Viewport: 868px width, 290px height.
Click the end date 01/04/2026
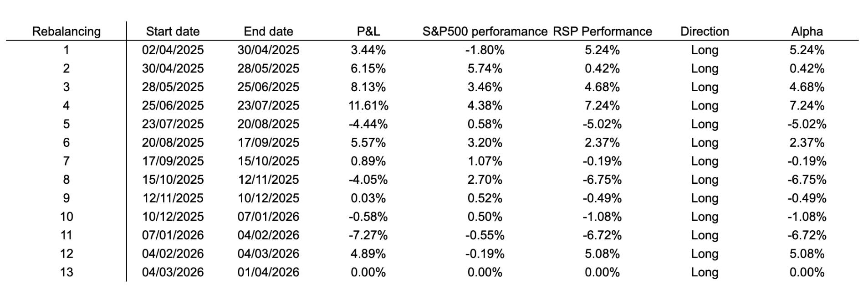click(268, 273)
